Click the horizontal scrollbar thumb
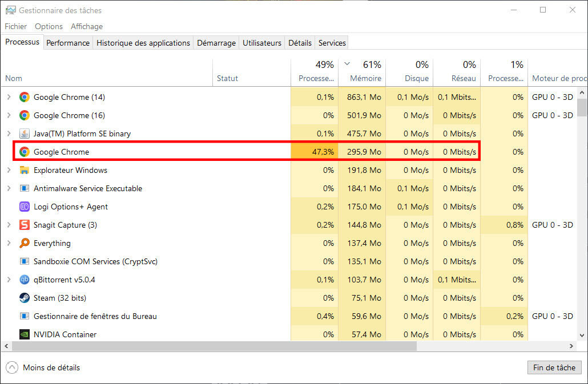 coord(215,346)
